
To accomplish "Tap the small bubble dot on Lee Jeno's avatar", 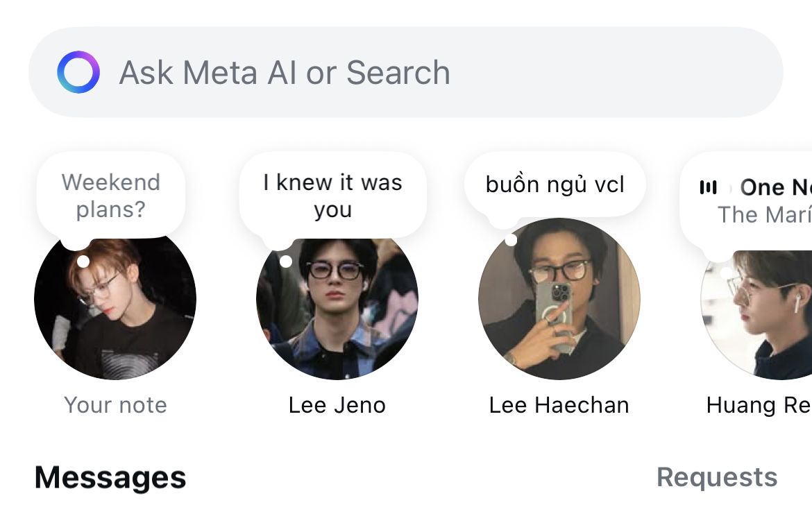I will (x=286, y=261).
